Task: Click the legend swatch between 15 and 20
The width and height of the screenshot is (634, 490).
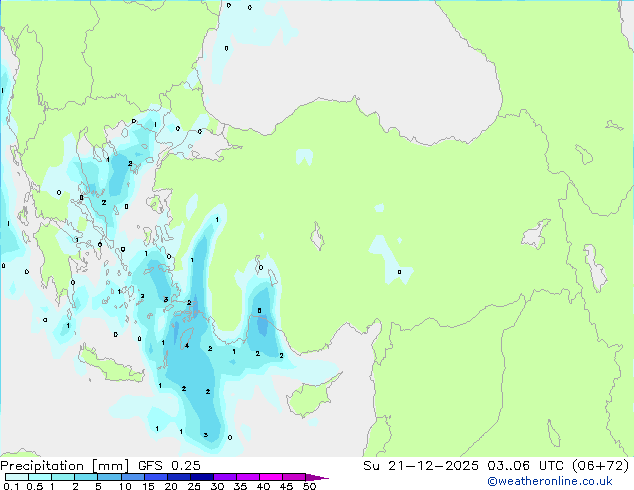Action: pyautogui.click(x=156, y=477)
